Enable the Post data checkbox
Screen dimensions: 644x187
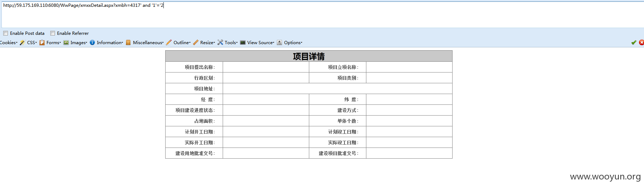5,33
